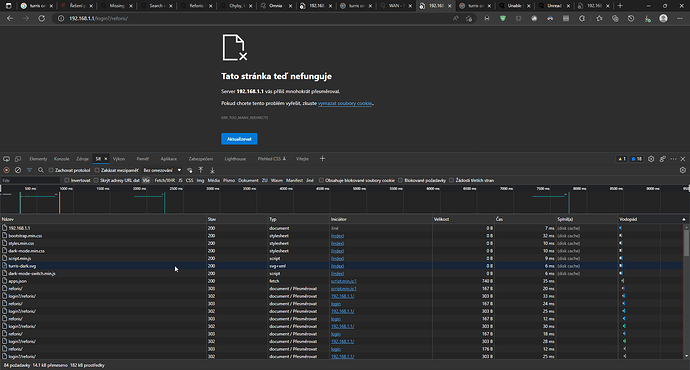Image resolution: width=690 pixels, height=370 pixels.
Task: Filter requests by Fetch/XHR type
Action: [165, 180]
